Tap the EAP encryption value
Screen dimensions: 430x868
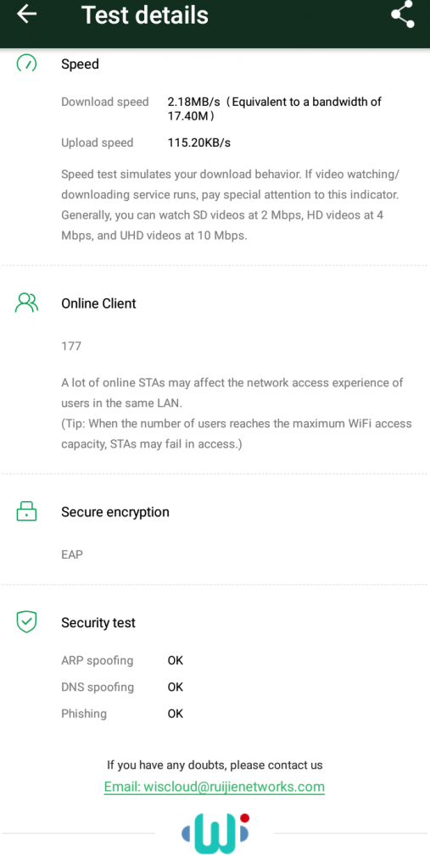pyautogui.click(x=72, y=554)
